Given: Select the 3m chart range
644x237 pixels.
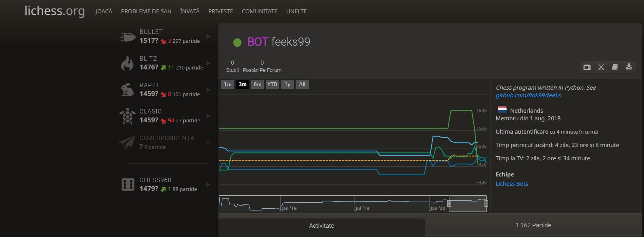Looking at the screenshot, I should click(242, 84).
